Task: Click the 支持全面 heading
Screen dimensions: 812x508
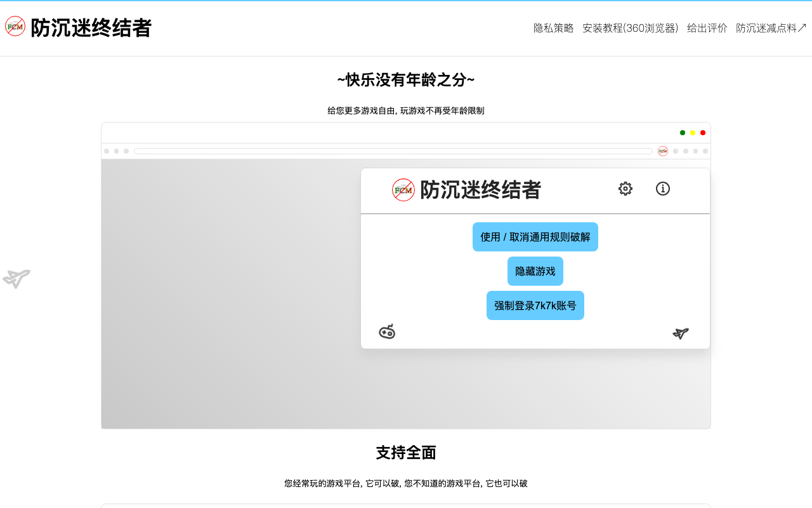Action: pyautogui.click(x=406, y=453)
